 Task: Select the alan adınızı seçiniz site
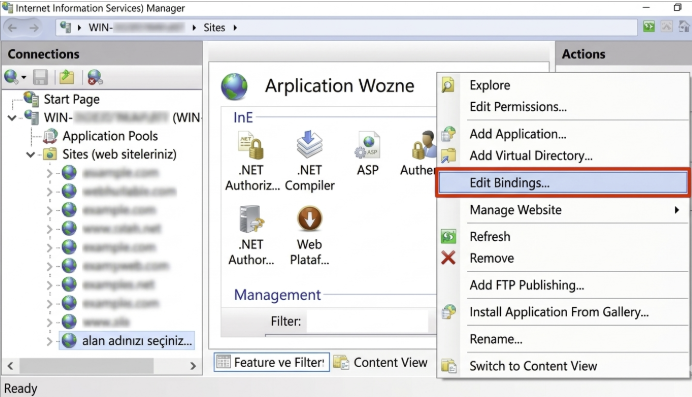(x=127, y=341)
